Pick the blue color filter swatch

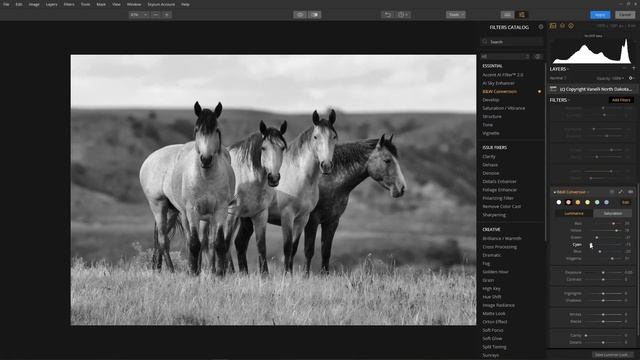click(x=606, y=202)
